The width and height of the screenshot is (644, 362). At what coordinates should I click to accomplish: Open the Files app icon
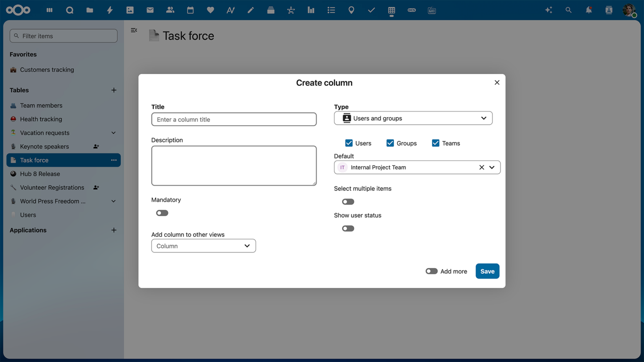[89, 10]
